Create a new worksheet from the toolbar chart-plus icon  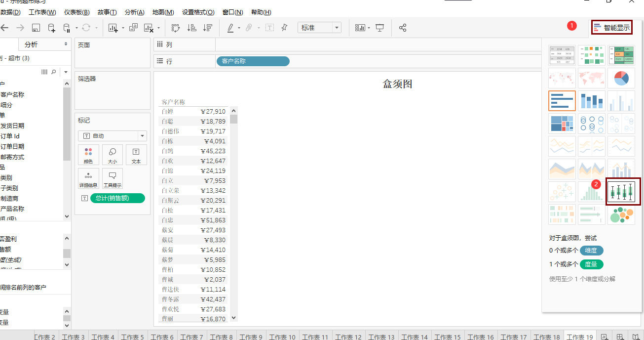[113, 28]
